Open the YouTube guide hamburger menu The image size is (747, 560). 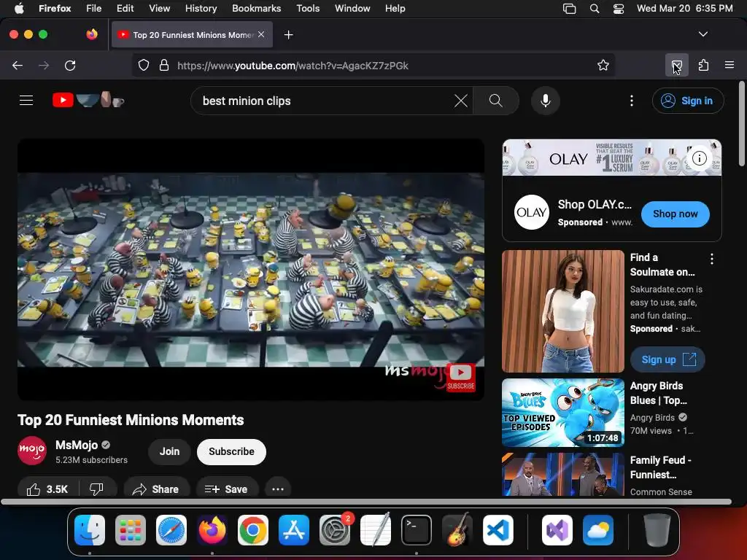(x=26, y=101)
